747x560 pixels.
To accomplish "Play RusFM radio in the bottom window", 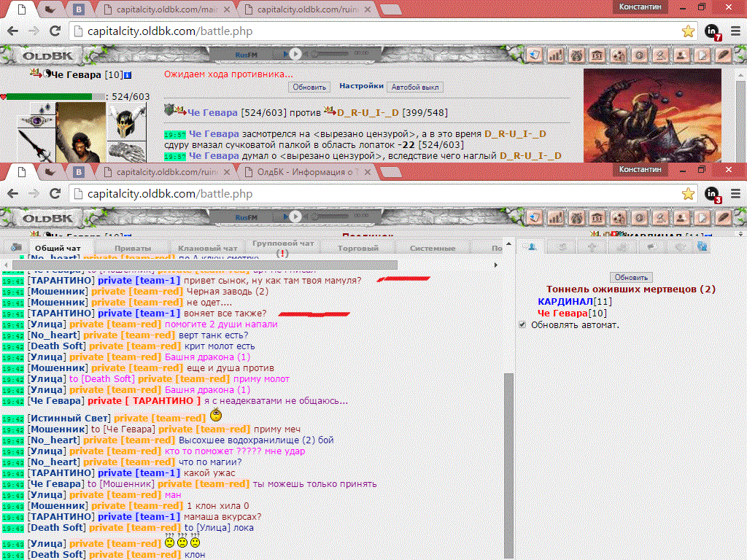I will pyautogui.click(x=295, y=217).
